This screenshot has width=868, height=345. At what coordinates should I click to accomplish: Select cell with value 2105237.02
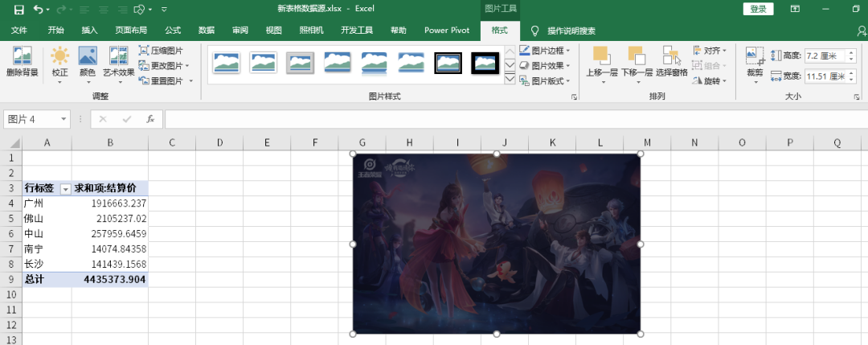tap(110, 218)
